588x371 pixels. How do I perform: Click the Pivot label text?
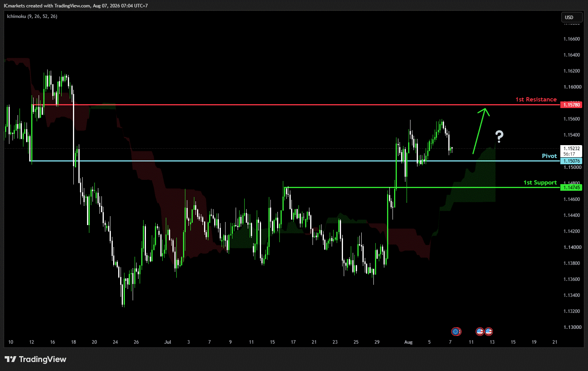tap(549, 156)
